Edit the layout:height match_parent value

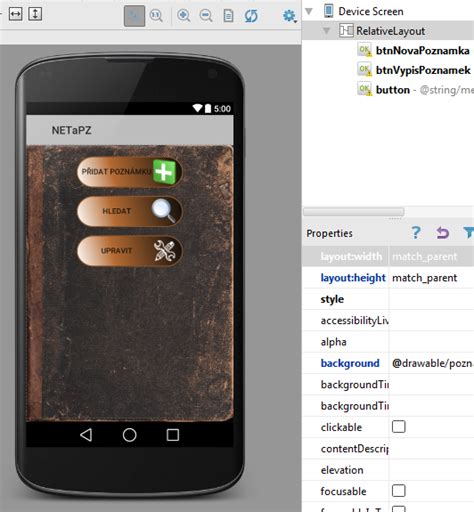tap(424, 278)
